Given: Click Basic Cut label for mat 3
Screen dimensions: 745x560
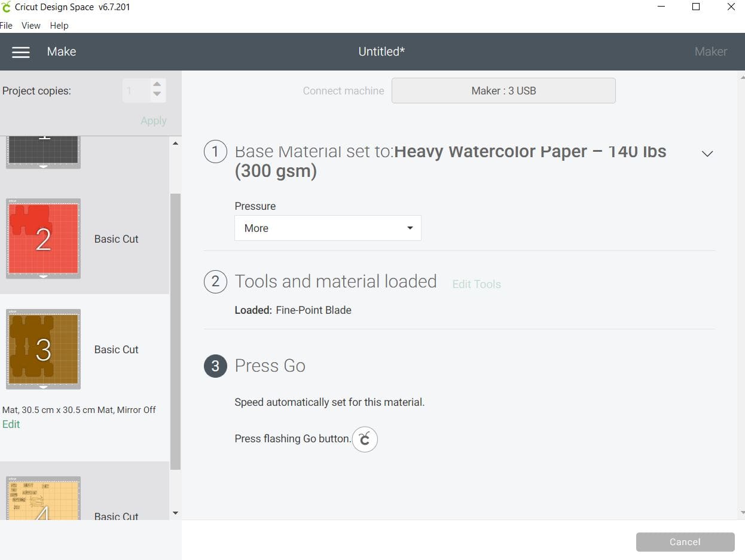Looking at the screenshot, I should 116,350.
